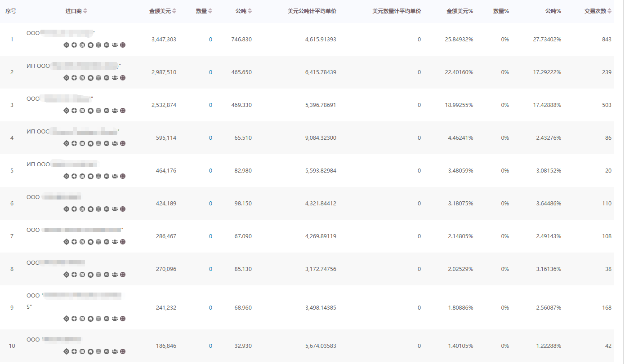
Task: Click the BI icon in row 2
Action: 82,78
